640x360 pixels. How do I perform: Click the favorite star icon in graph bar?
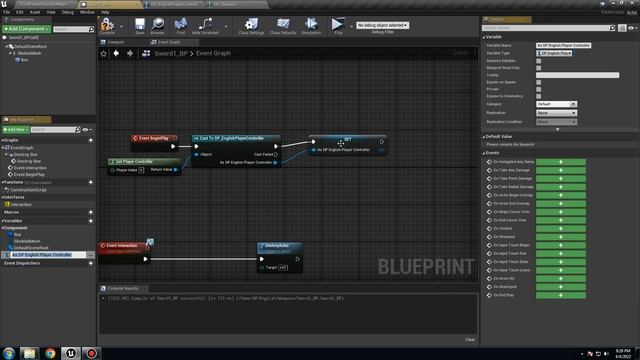104,53
